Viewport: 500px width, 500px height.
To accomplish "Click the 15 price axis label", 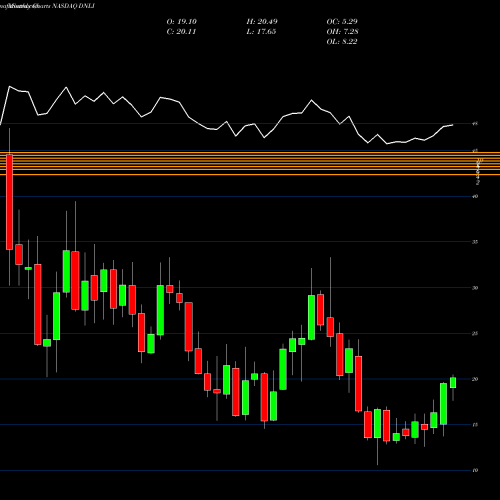I will tap(475, 425).
